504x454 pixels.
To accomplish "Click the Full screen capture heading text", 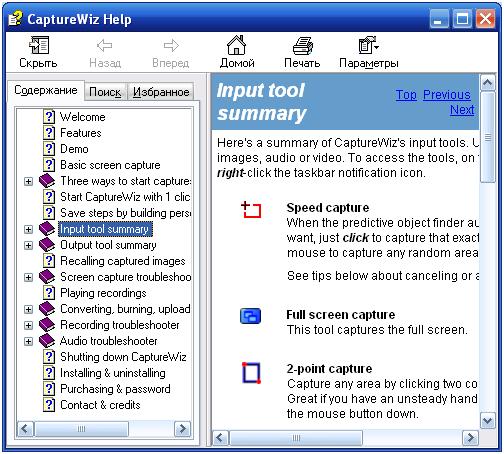I will (341, 315).
